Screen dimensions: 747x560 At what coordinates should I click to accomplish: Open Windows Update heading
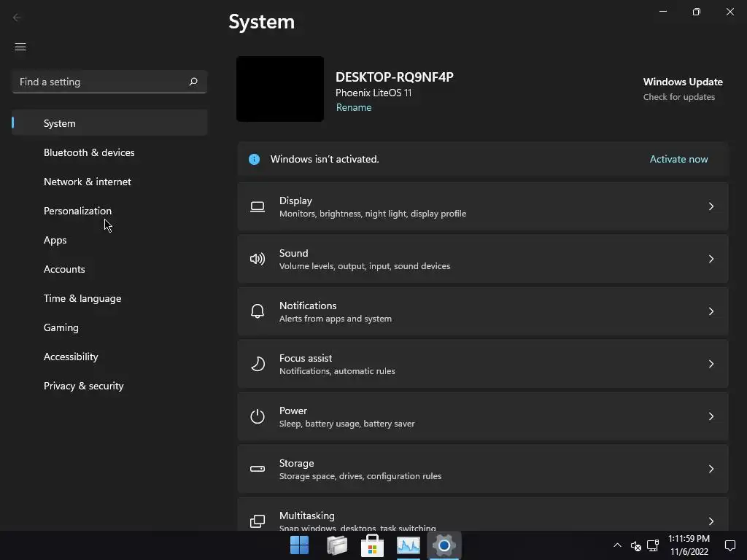[x=683, y=82]
